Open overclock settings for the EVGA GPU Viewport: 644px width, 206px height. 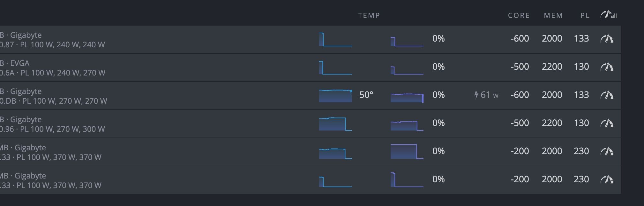click(607, 67)
